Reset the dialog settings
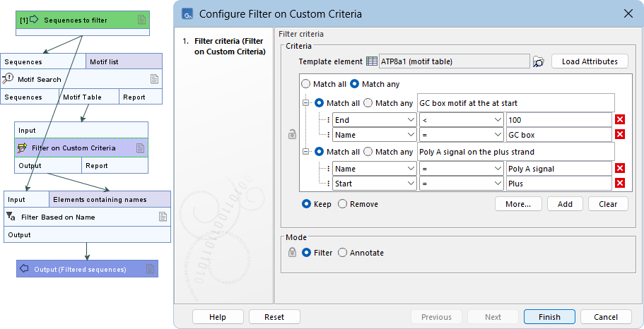 click(274, 317)
